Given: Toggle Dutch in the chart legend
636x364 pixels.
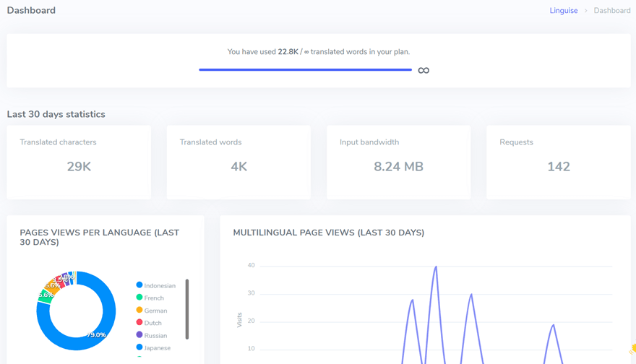Looking at the screenshot, I should tap(149, 323).
